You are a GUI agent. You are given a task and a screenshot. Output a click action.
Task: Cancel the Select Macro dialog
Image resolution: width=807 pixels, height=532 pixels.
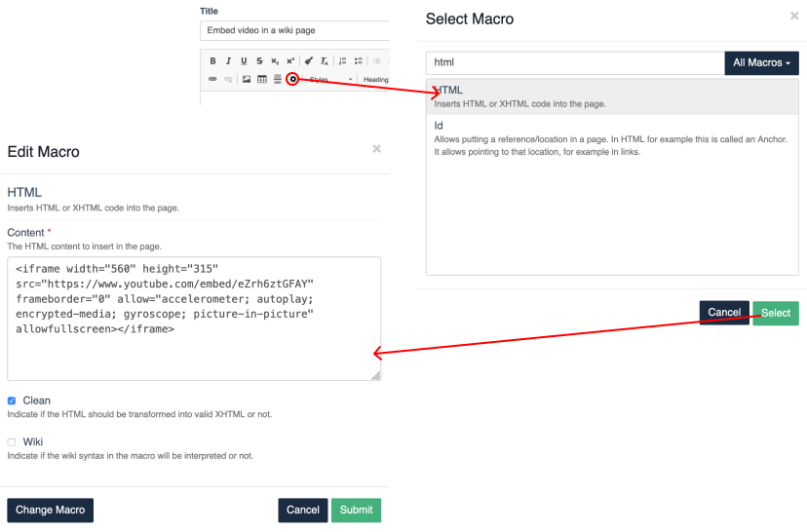click(724, 313)
